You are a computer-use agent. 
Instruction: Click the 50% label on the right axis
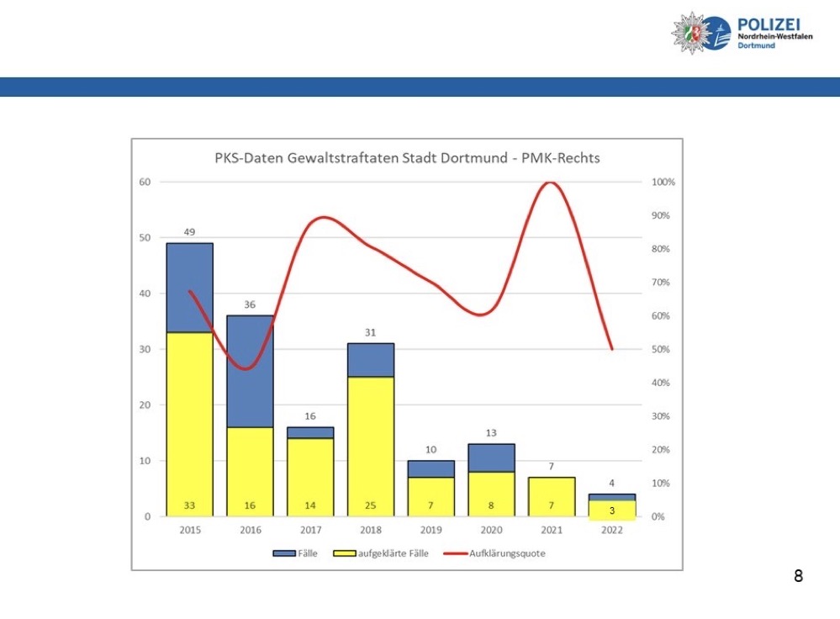(x=661, y=349)
